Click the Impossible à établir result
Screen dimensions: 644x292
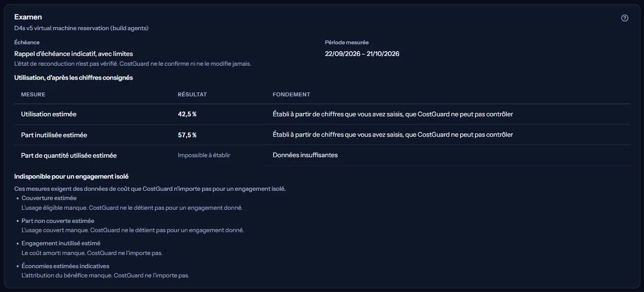click(x=204, y=155)
